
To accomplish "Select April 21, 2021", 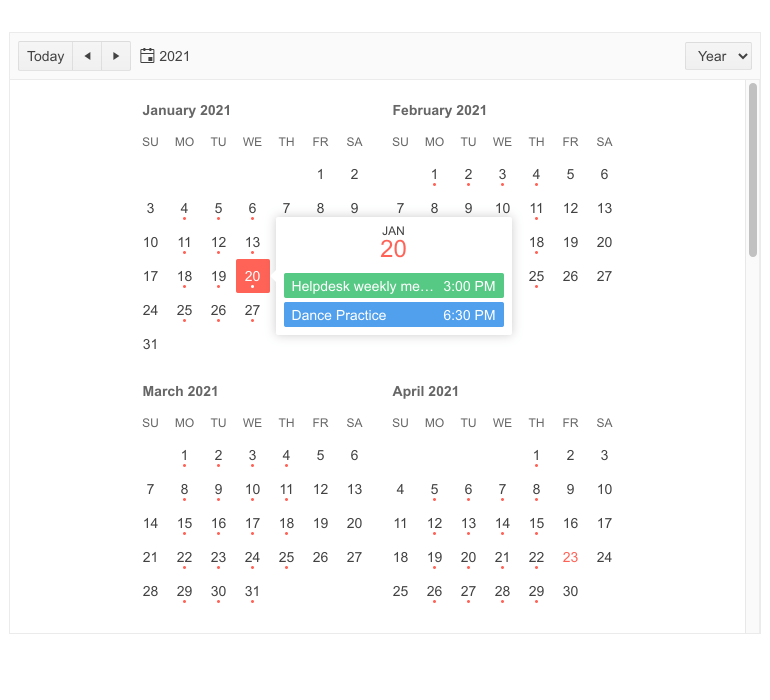I will [502, 557].
